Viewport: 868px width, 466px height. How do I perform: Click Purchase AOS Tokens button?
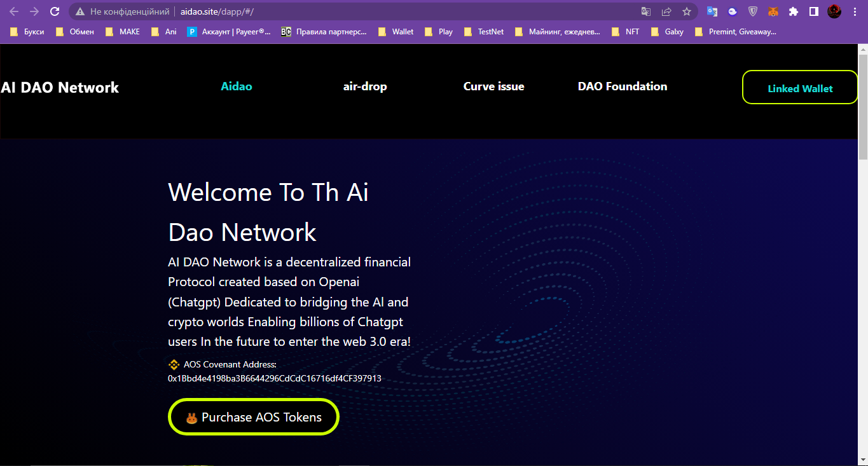pyautogui.click(x=254, y=417)
